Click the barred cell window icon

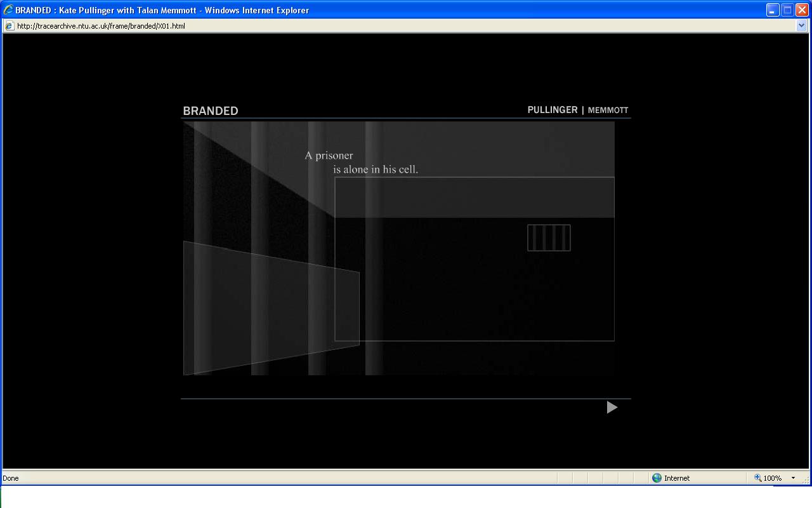[549, 237]
